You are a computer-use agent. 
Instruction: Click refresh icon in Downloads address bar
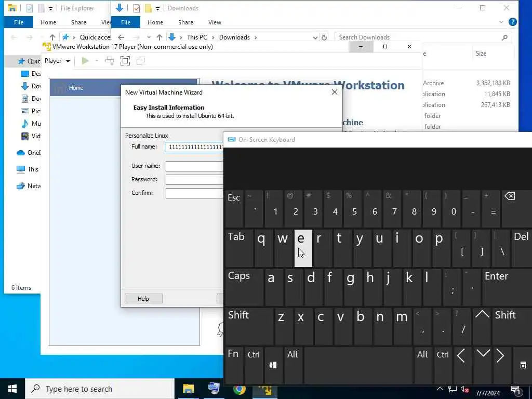tap(324, 37)
